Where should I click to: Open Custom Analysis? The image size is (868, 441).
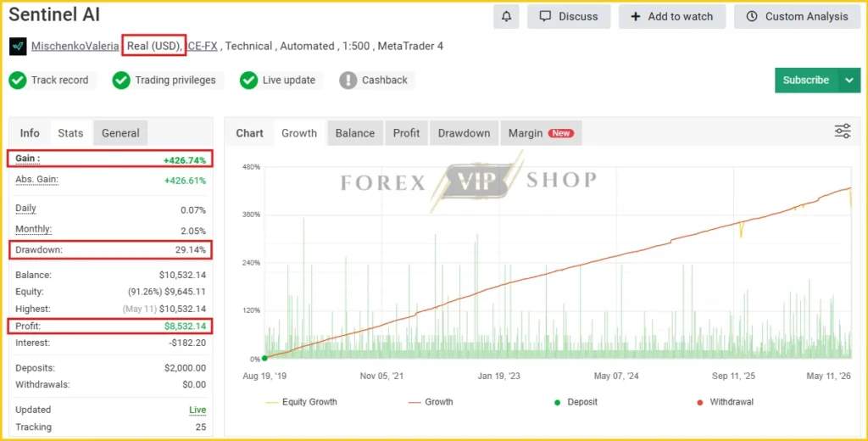(x=797, y=17)
